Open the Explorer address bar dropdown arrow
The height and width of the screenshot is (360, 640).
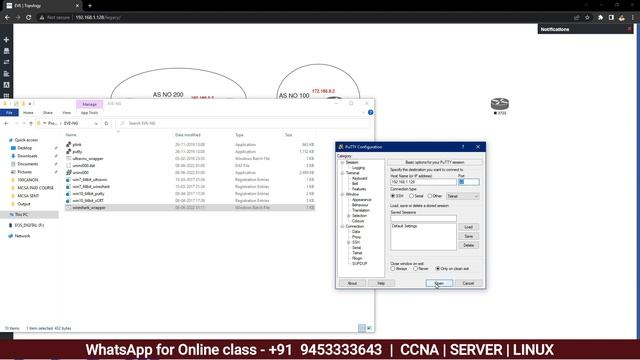click(96, 123)
